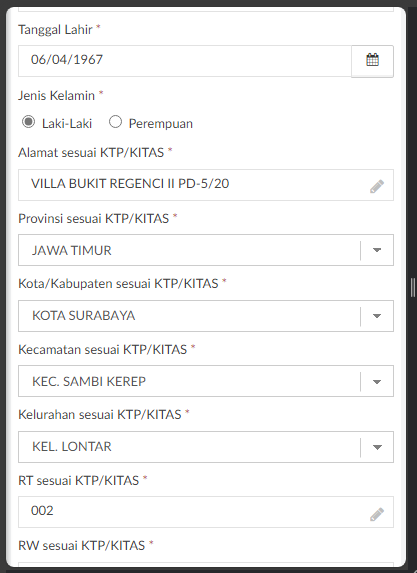Expand the Kecamatan dropdown arrow

click(377, 382)
